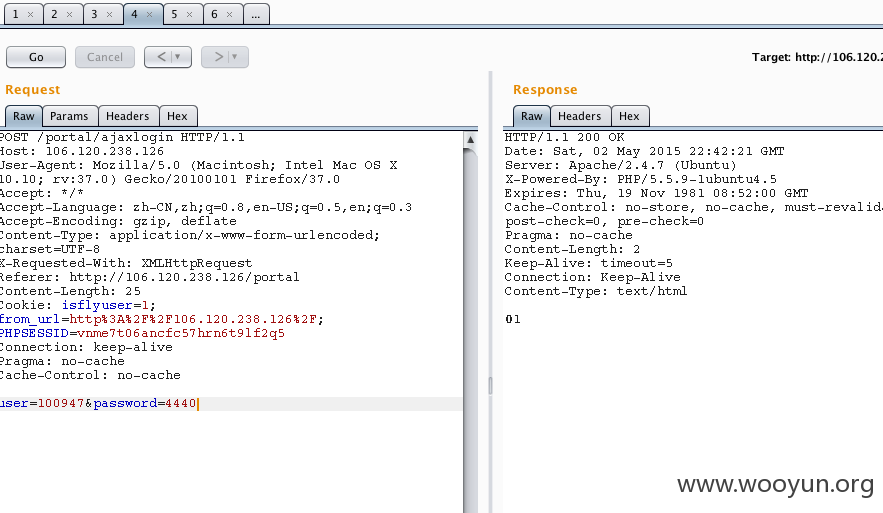The width and height of the screenshot is (883, 513).
Task: Click the 'X-Powered-By: PHP/5.5.9-1ubuntu4.5' line
Action: (641, 179)
